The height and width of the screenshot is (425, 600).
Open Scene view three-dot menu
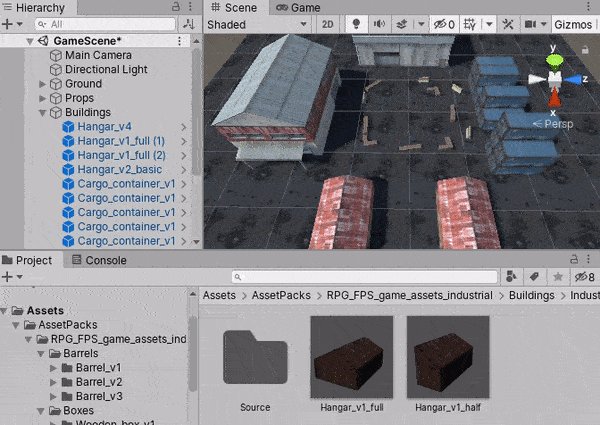(x=588, y=7)
